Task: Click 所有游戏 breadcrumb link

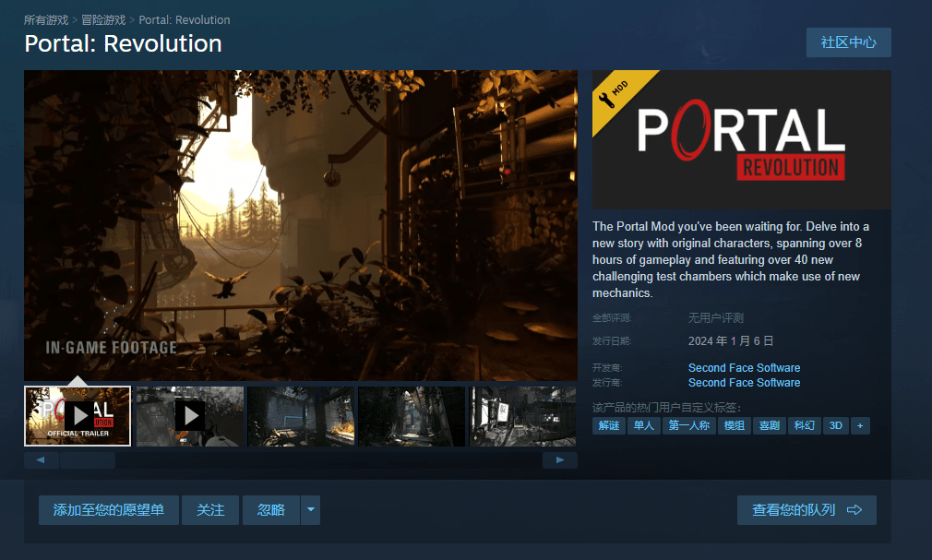Action: click(47, 19)
